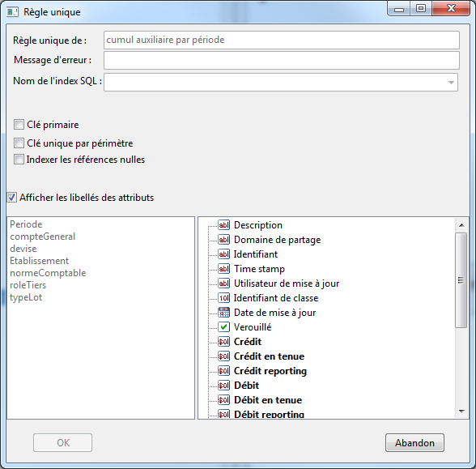476x469 pixels.
Task: Click the OK button
Action: (63, 443)
